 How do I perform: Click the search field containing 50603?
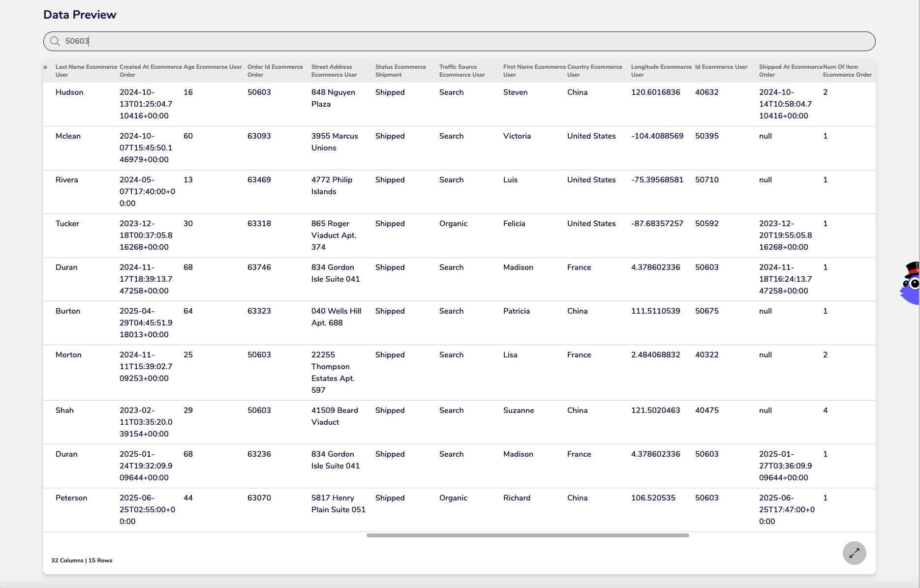(460, 41)
